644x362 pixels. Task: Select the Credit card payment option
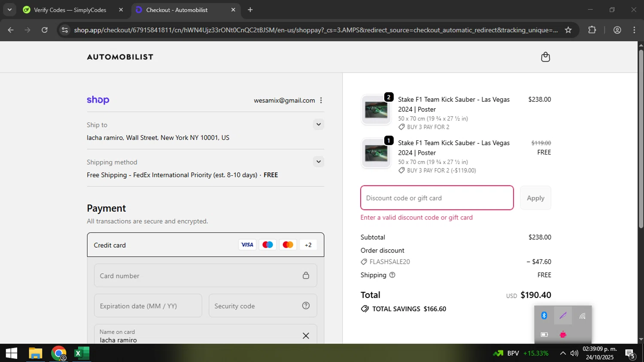coord(206,245)
